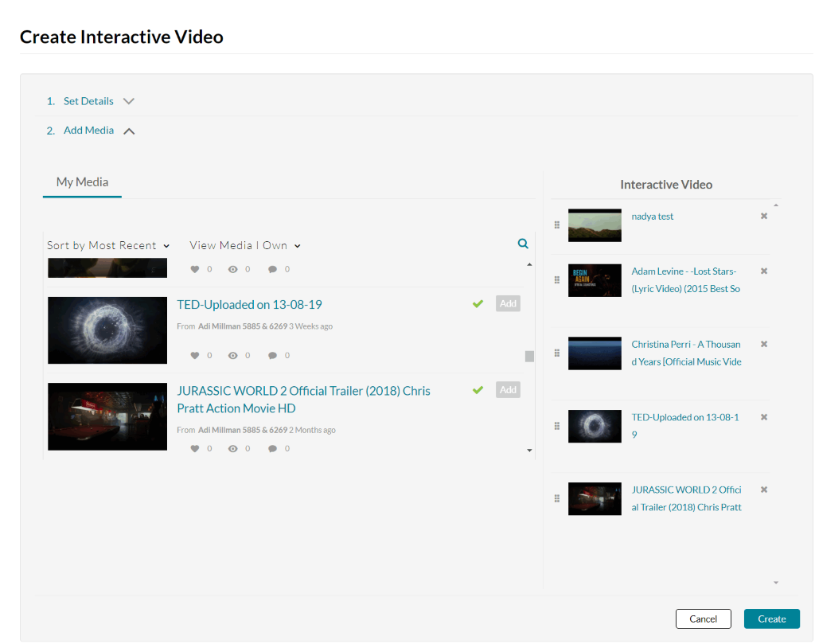This screenshot has width=815, height=644.
Task: Click eye views icon on TED-Uploaded media row
Action: pyautogui.click(x=233, y=356)
